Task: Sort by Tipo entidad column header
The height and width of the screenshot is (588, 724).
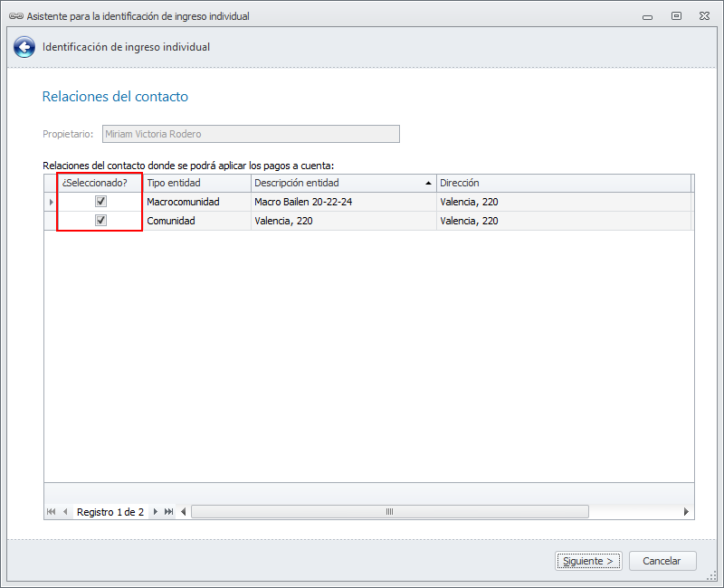Action: point(197,183)
